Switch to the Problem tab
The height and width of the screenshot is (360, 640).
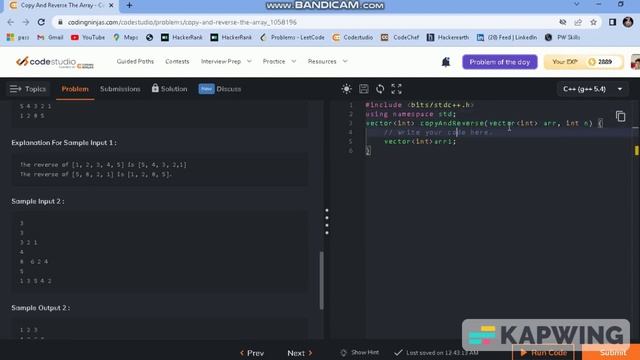(75, 89)
